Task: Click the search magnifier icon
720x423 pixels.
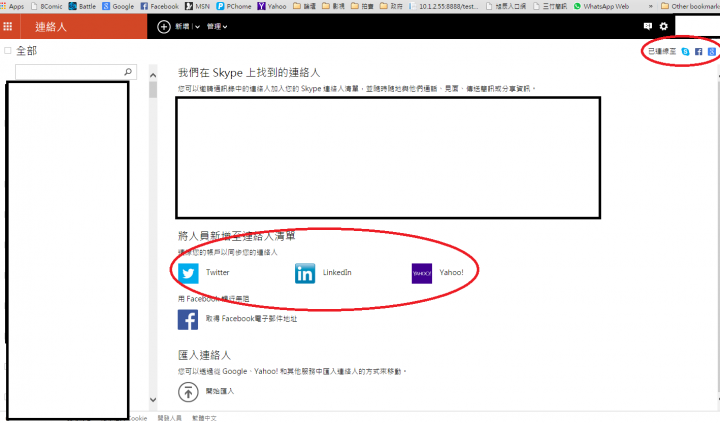Action: point(128,72)
